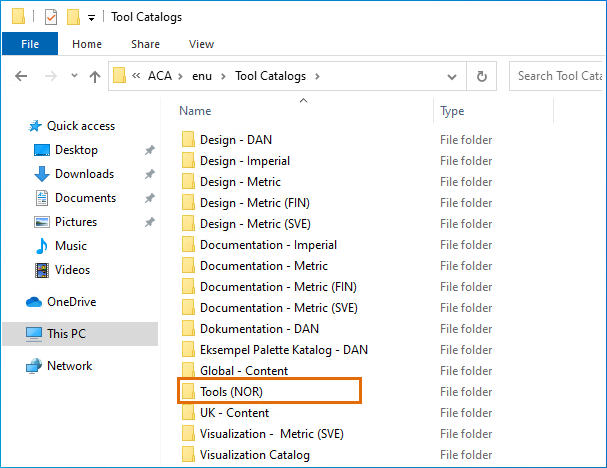
Task: Switch to the Share ribbon tab
Action: pyautogui.click(x=145, y=44)
